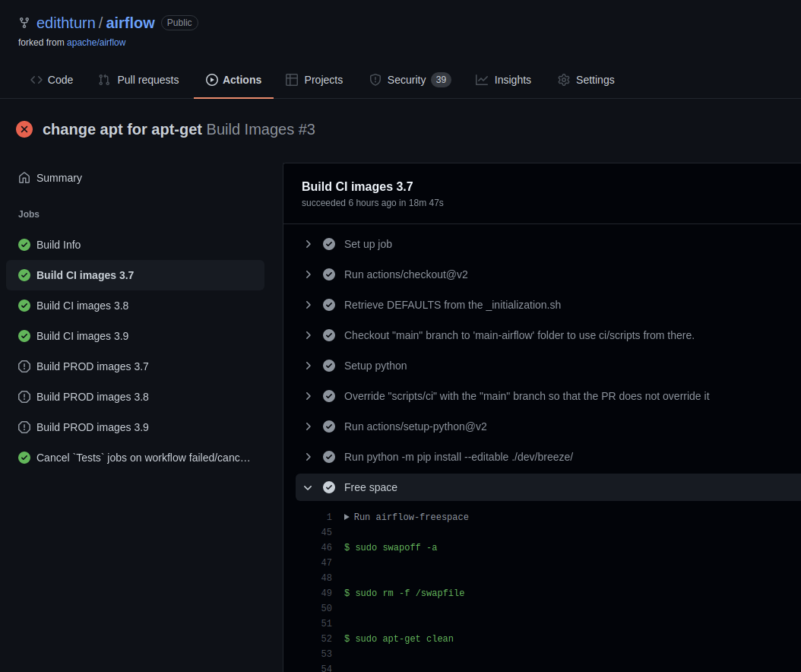Screen dimensions: 801x672
Task: Click the Code tab angle-brackets icon
Action: pos(36,80)
